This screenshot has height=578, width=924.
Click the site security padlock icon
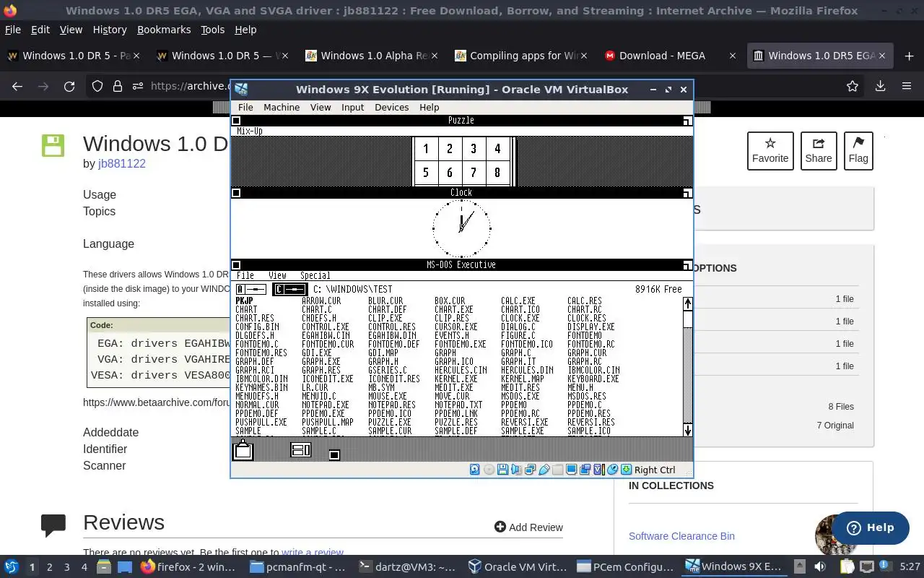coord(117,86)
